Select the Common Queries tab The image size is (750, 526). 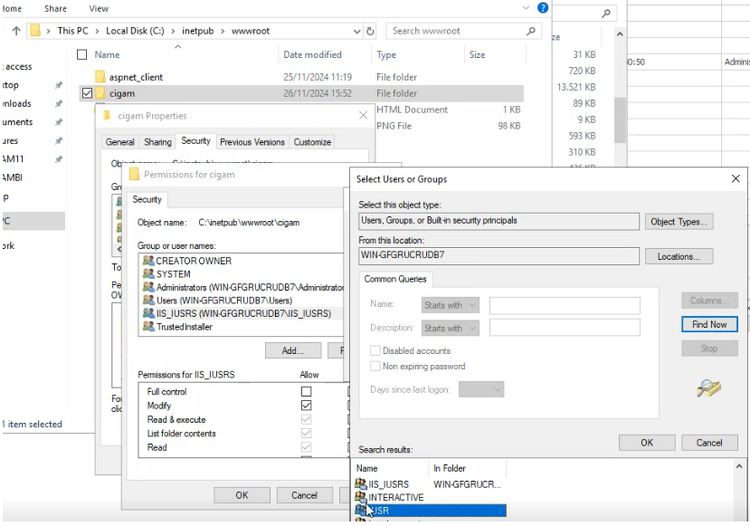tap(395, 279)
